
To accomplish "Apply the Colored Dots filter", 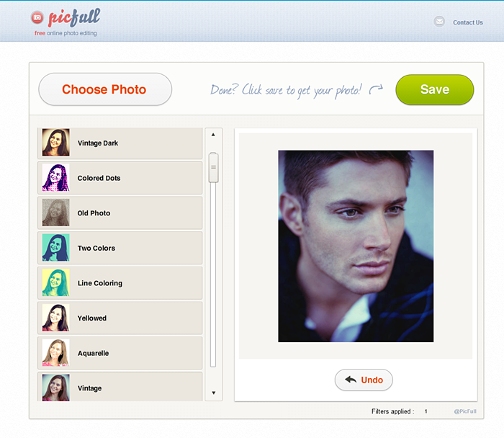I will click(x=120, y=178).
